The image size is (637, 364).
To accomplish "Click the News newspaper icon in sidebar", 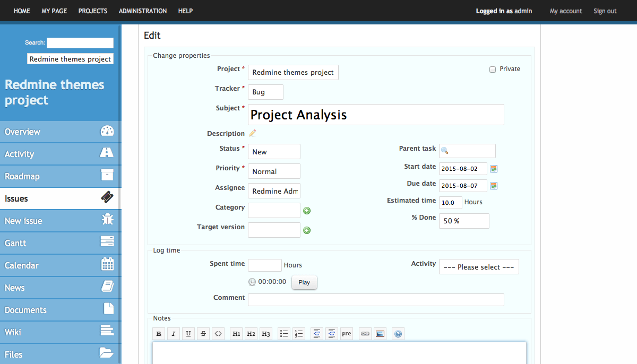I will tap(107, 287).
